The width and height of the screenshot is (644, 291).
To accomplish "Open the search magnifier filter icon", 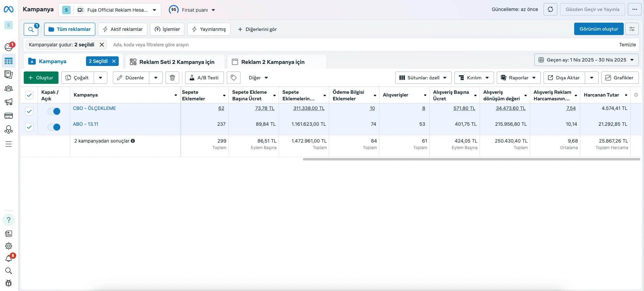I will 31,29.
